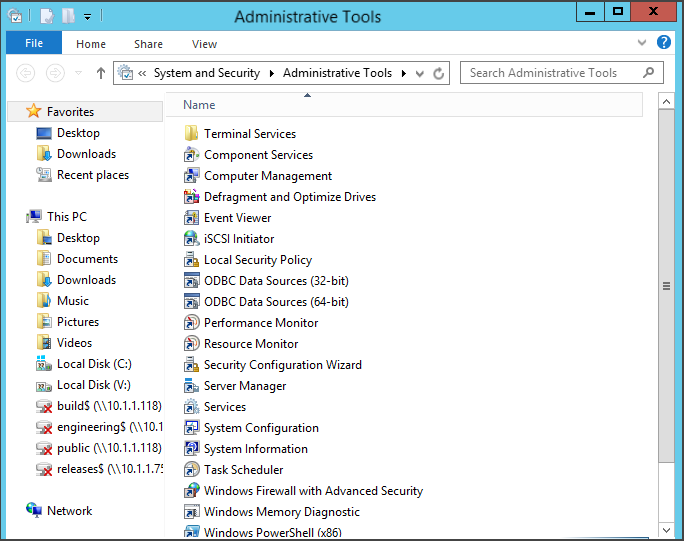Select the Services gear icon

click(x=192, y=406)
